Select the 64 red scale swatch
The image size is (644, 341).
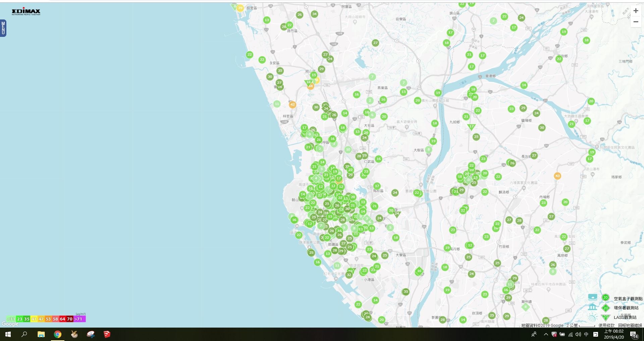62,319
